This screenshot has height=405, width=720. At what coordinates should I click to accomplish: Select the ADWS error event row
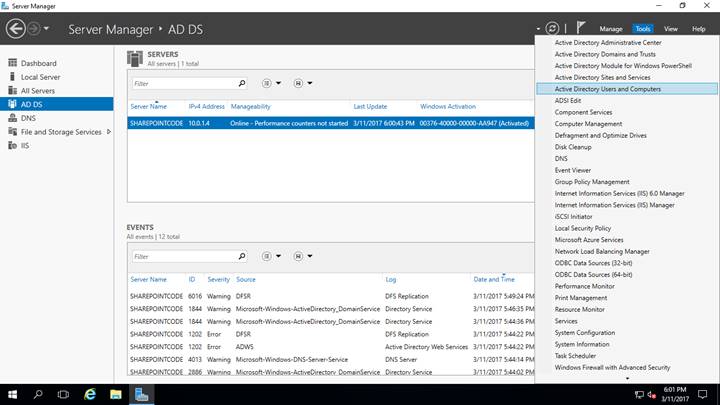(331, 347)
